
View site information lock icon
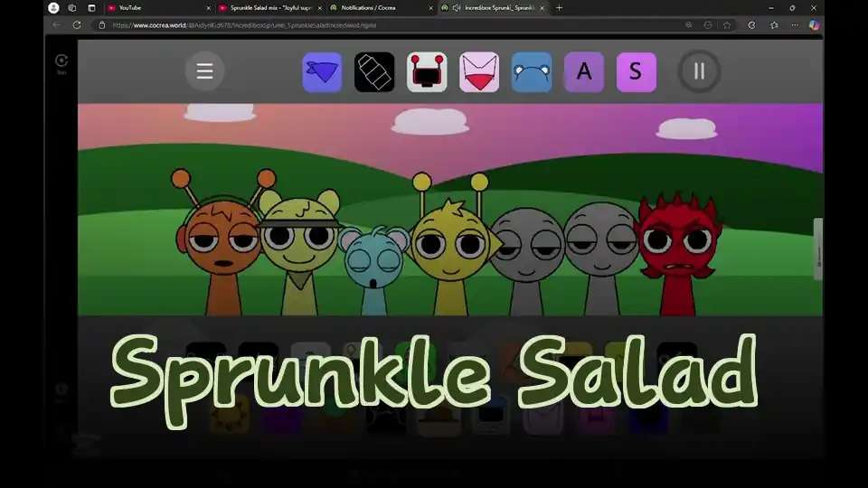102,25
